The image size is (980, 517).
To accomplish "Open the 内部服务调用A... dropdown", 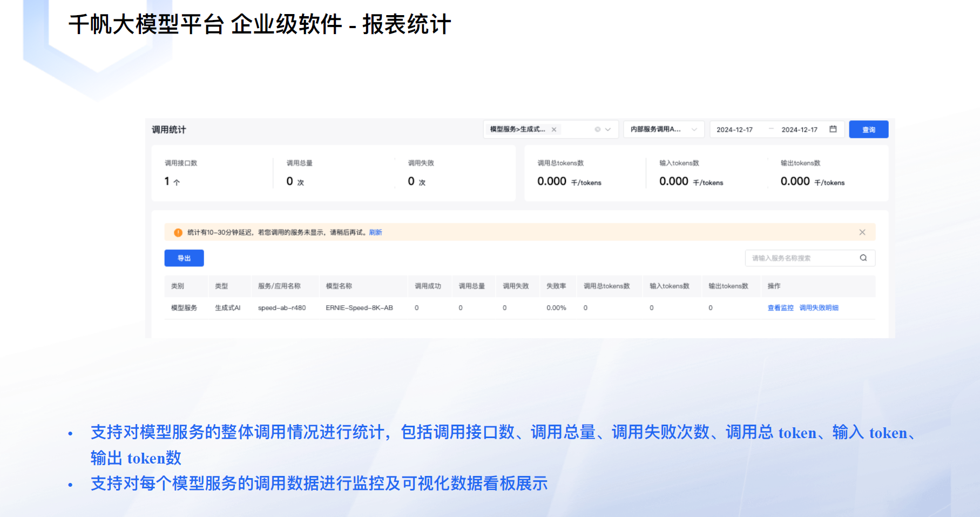I will (x=663, y=130).
